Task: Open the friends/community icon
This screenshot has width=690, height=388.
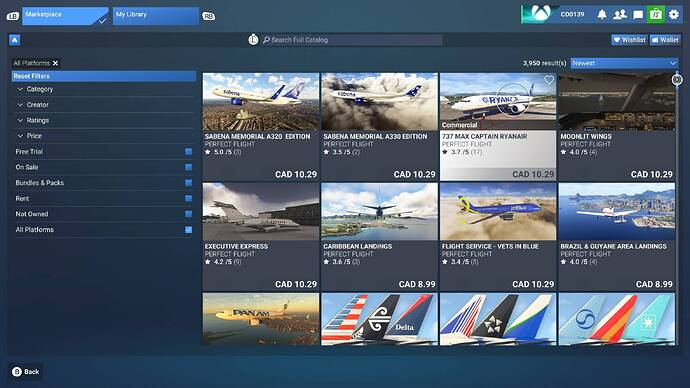Action: 620,15
